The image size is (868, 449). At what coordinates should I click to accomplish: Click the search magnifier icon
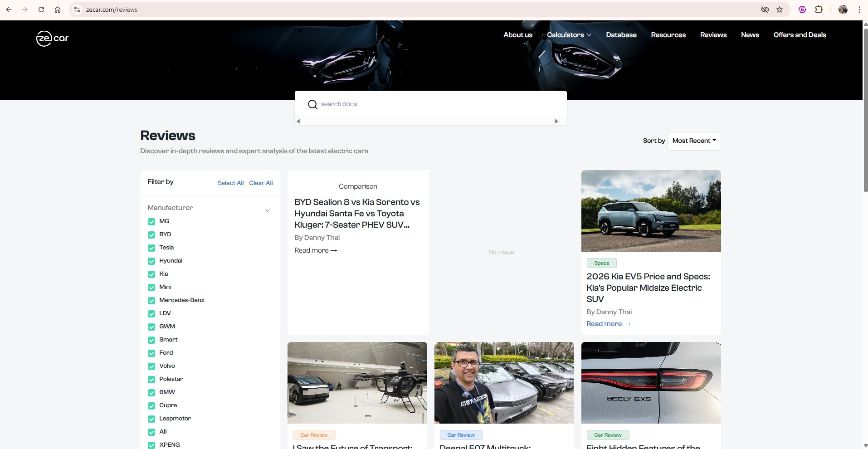point(312,104)
